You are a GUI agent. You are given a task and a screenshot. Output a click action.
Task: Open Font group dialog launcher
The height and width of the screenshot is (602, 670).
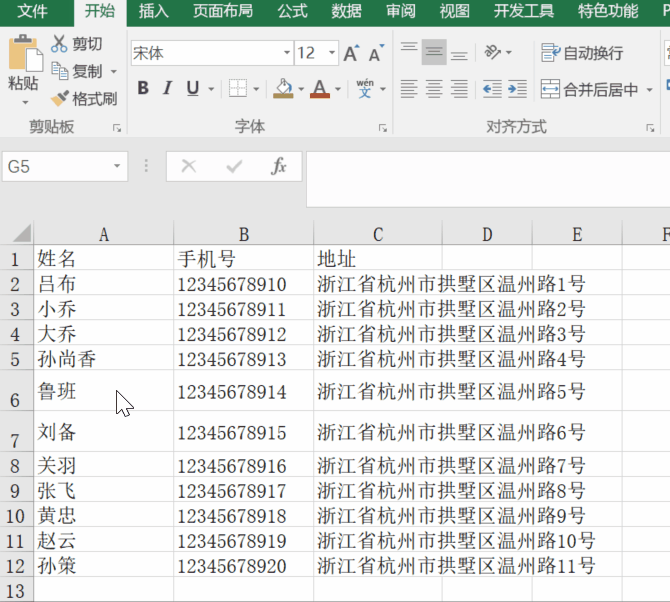(383, 128)
